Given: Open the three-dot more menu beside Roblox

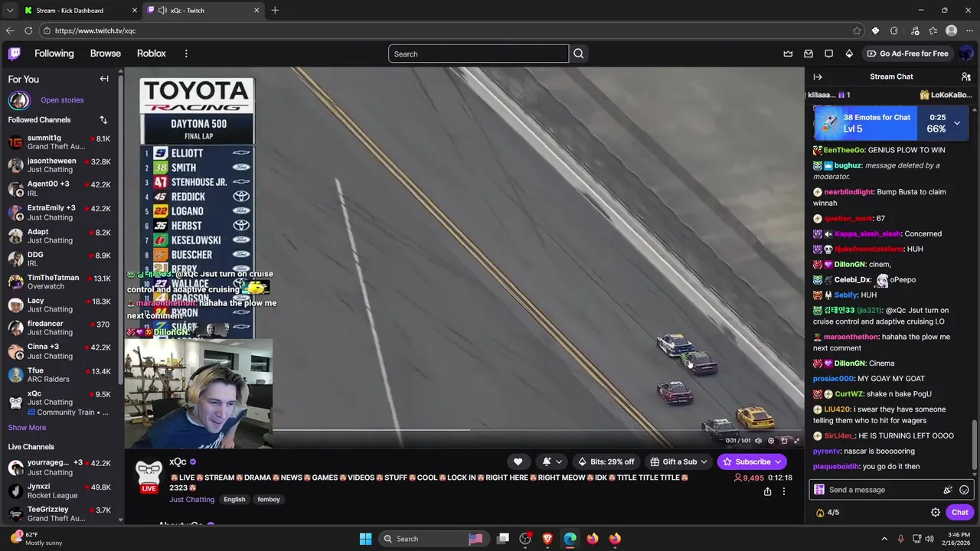Looking at the screenshot, I should (186, 54).
